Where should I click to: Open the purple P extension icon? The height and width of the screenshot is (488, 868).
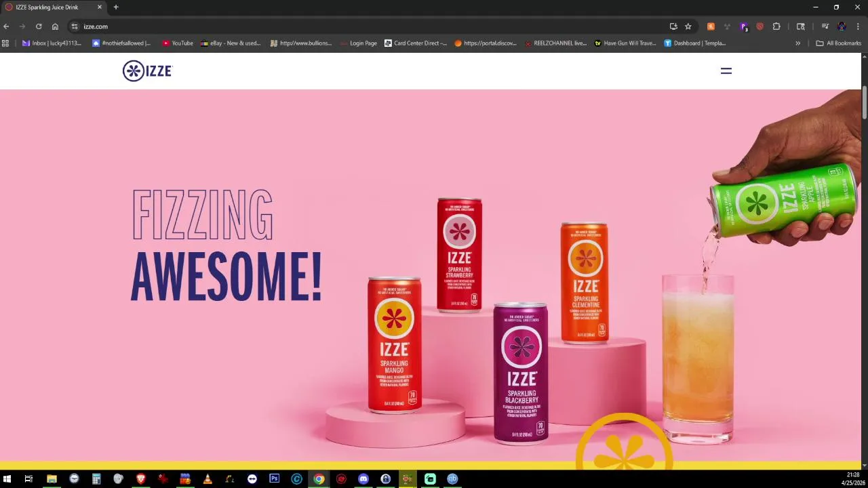tap(744, 26)
